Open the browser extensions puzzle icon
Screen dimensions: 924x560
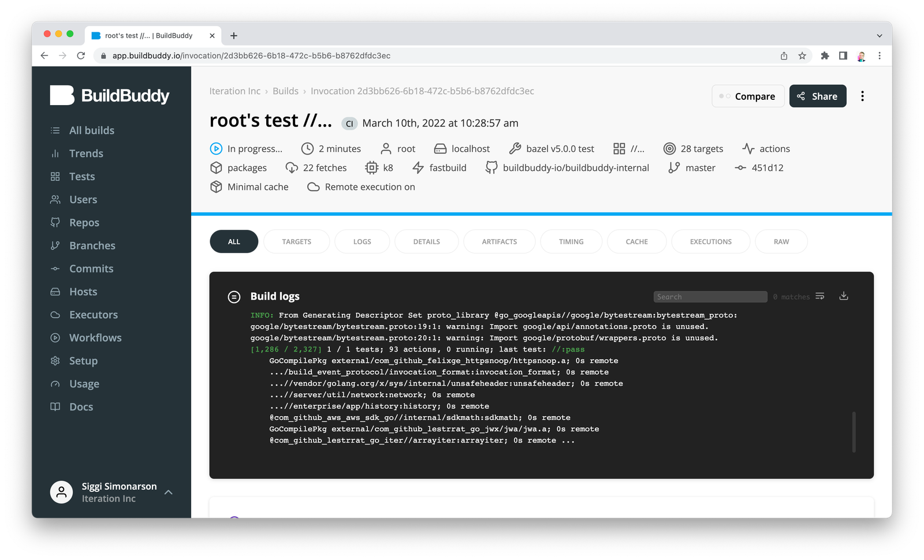[825, 56]
